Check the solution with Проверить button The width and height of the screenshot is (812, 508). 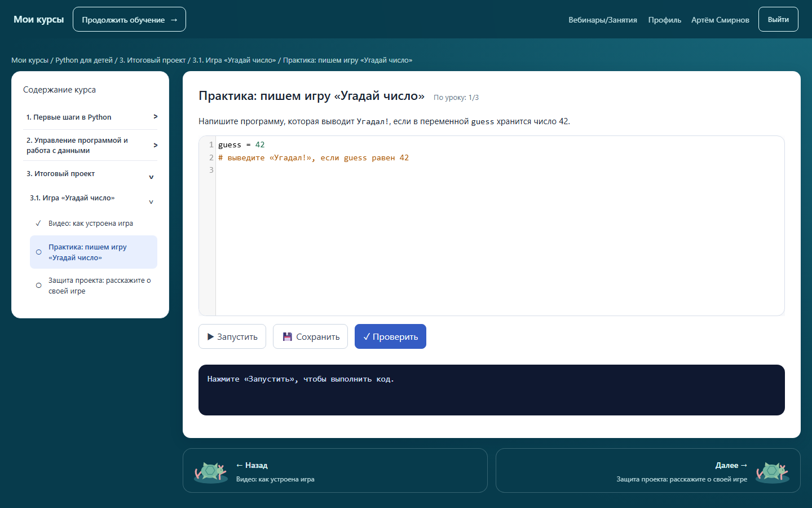pyautogui.click(x=390, y=336)
